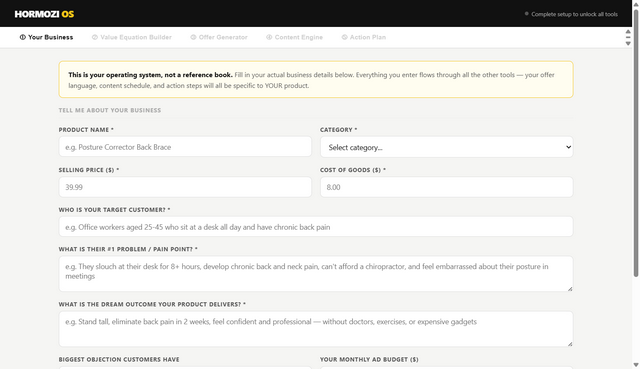Click the scroll up arrow beside tabs
This screenshot has width=640, height=369.
click(x=628, y=32)
